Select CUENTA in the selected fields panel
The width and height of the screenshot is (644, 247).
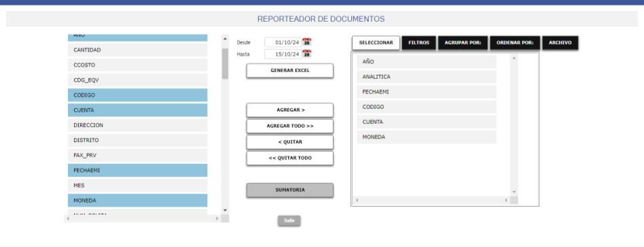tap(427, 122)
